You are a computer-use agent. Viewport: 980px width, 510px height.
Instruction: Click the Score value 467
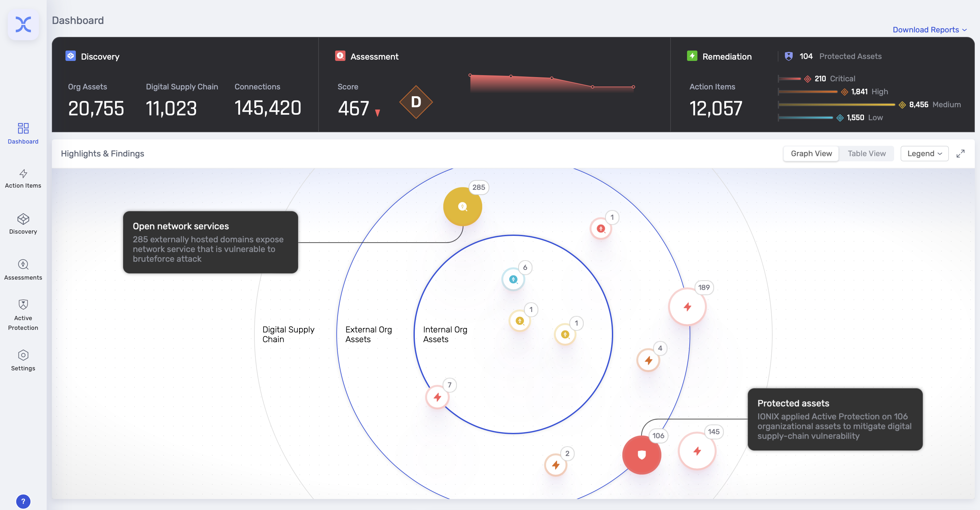click(x=354, y=109)
